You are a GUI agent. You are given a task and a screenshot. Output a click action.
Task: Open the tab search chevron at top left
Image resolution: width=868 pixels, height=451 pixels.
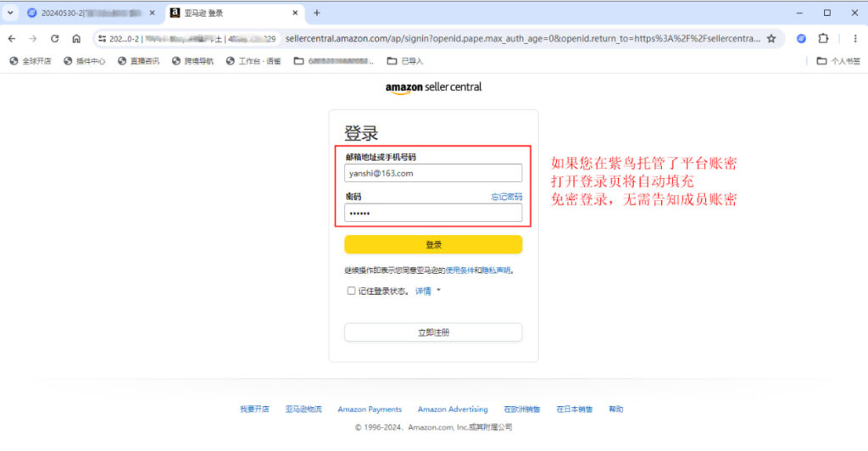10,13
